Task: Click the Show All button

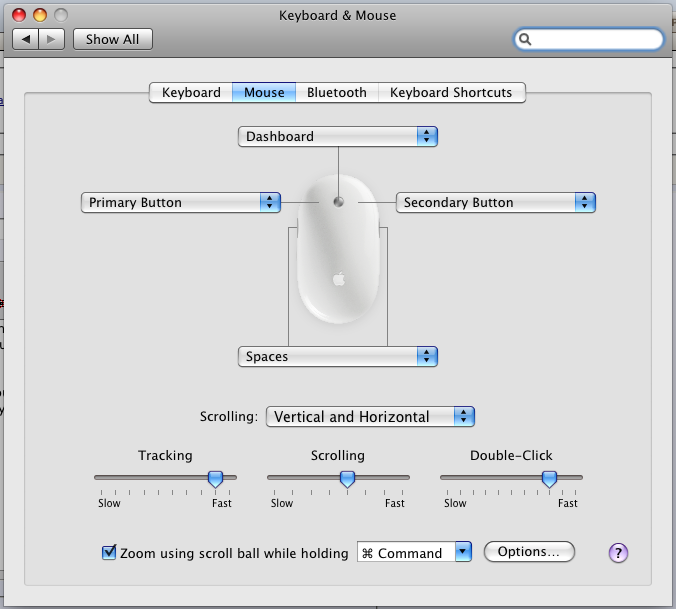Action: click(x=113, y=39)
